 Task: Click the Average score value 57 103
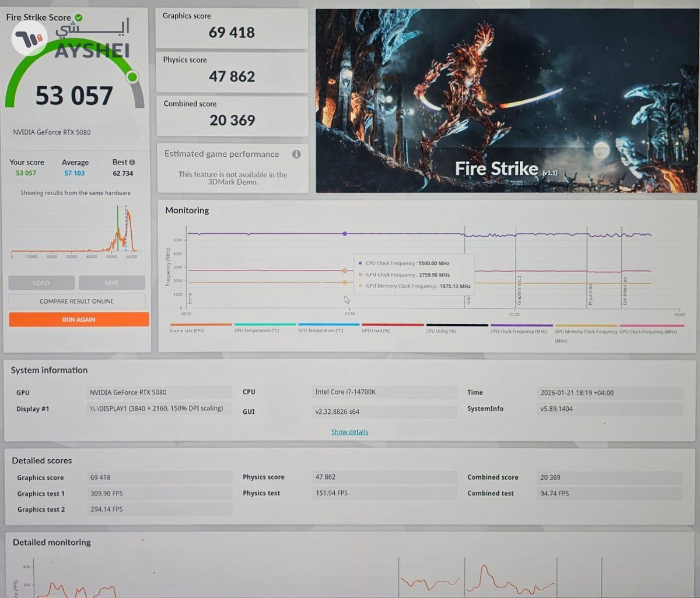click(75, 173)
